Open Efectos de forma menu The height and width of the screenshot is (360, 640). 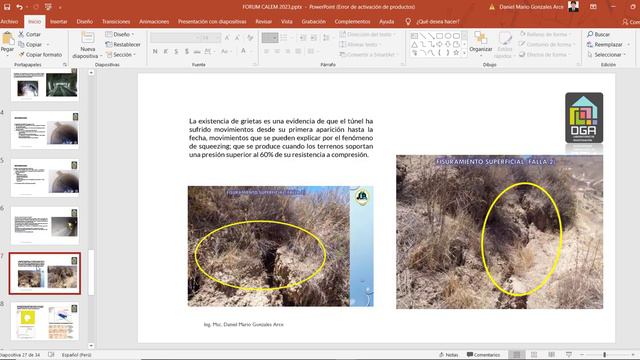[545, 55]
